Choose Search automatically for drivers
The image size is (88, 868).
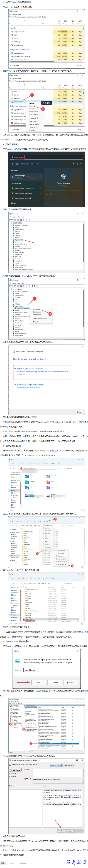[x=43, y=373]
